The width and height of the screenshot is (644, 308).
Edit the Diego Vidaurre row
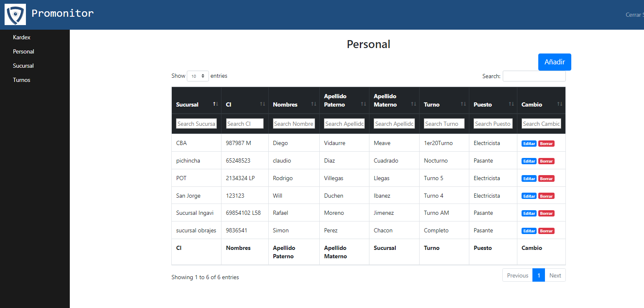[x=529, y=143]
